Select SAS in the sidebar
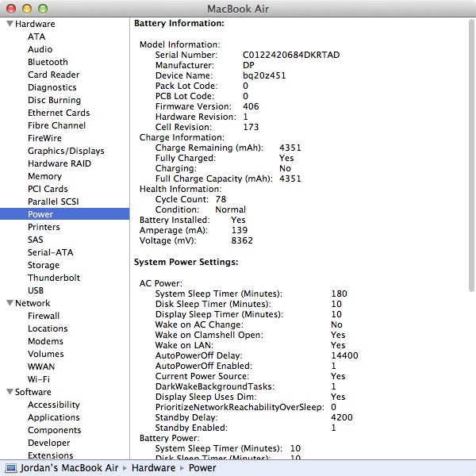The width and height of the screenshot is (476, 476). 36,240
